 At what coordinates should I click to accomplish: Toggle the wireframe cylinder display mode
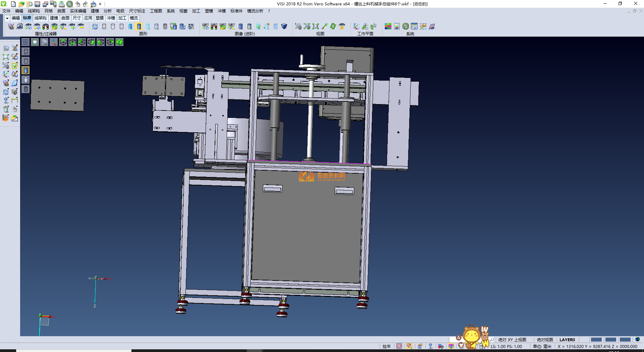coord(104,27)
